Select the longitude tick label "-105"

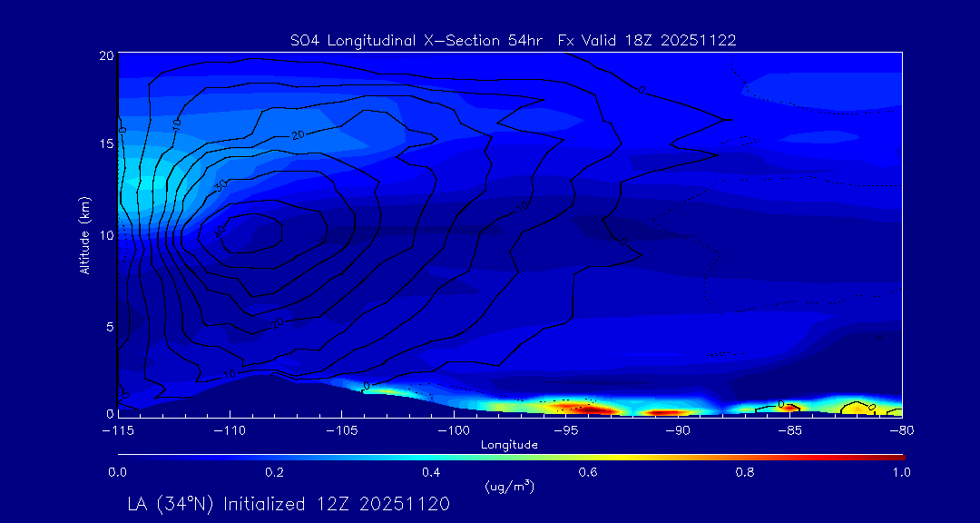[341, 430]
